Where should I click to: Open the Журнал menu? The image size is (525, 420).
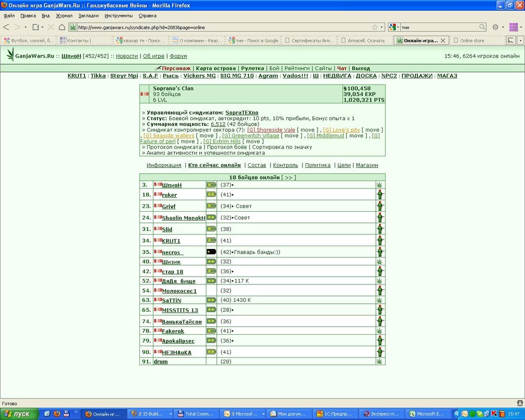[x=64, y=16]
